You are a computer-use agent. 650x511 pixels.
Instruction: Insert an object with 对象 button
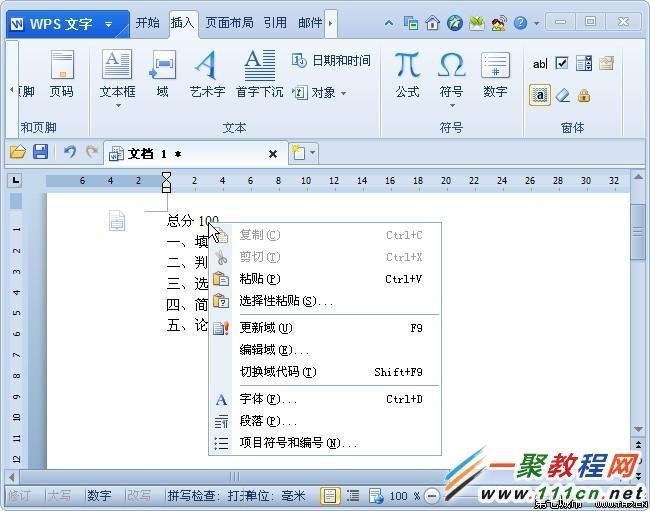click(x=314, y=92)
